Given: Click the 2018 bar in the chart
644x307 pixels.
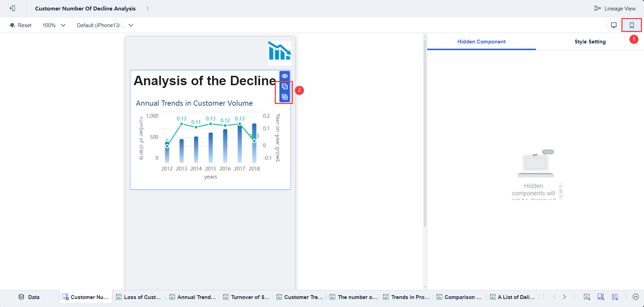Looking at the screenshot, I should 254,143.
